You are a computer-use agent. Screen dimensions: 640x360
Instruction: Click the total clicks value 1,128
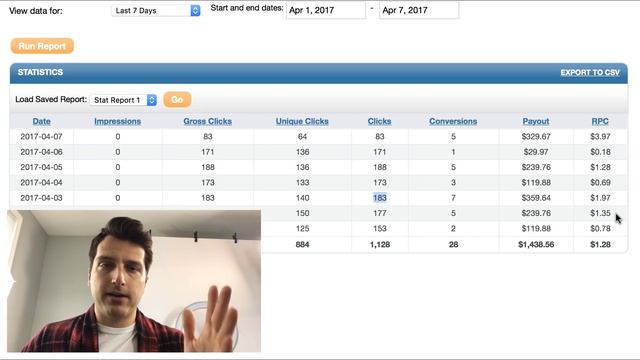pos(380,244)
